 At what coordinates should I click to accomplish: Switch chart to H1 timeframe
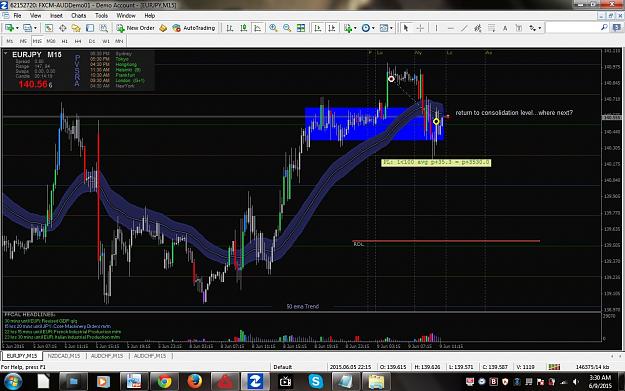pos(65,41)
